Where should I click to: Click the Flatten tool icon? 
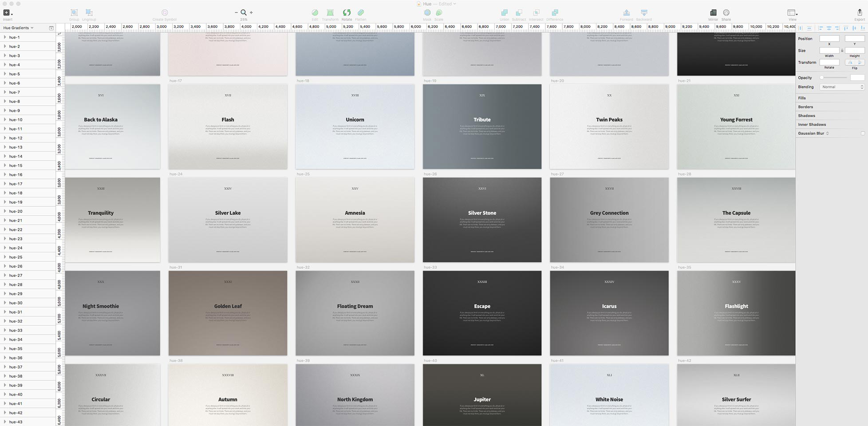(x=361, y=12)
